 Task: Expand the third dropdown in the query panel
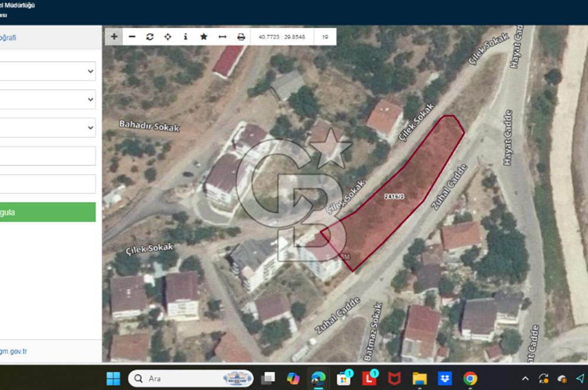[47, 127]
